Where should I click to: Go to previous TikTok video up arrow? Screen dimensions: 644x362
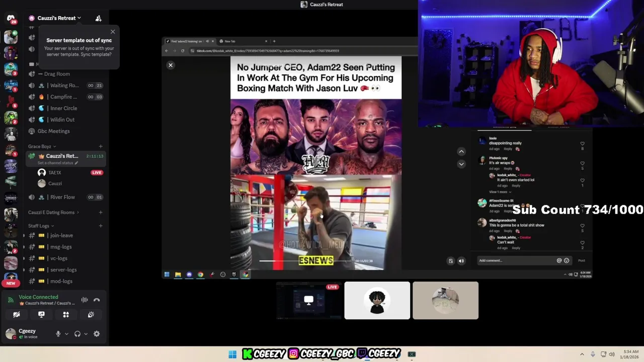tap(461, 151)
